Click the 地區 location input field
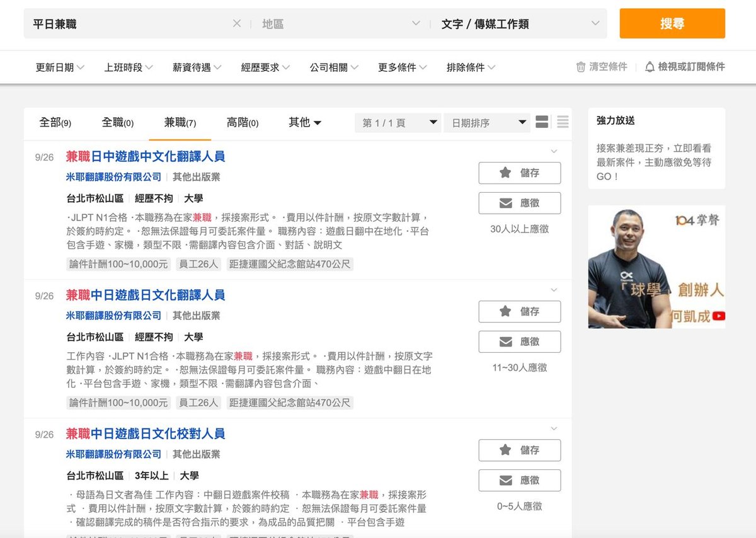 point(334,24)
